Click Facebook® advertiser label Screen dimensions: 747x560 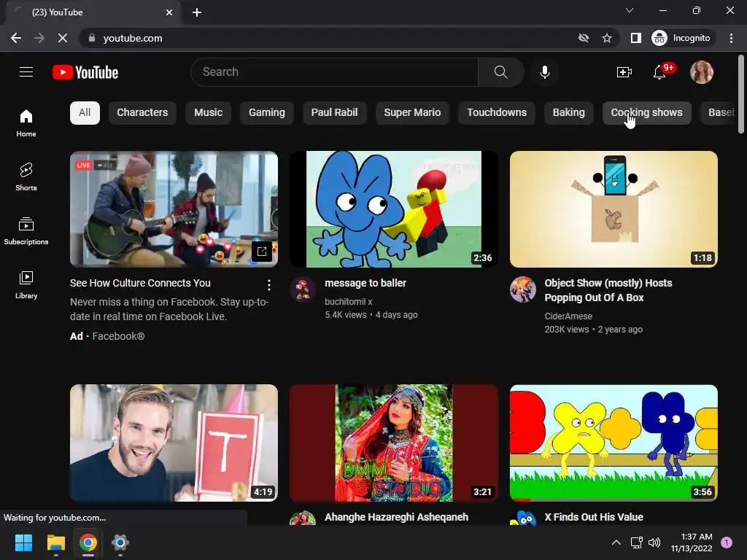118,336
